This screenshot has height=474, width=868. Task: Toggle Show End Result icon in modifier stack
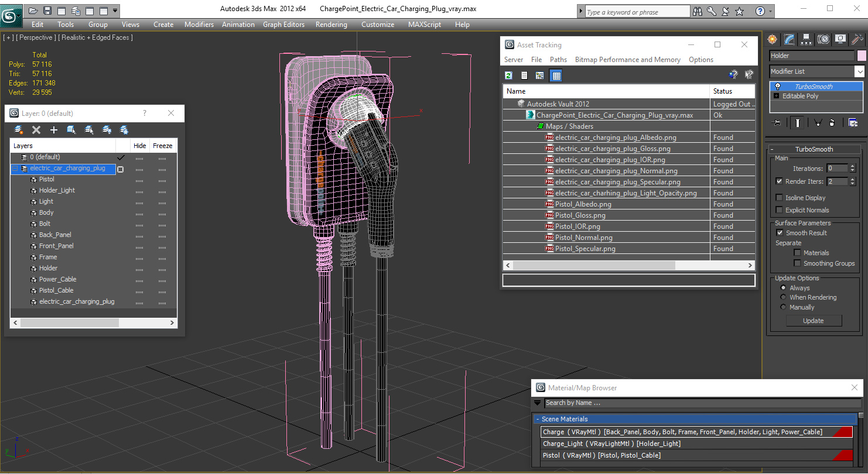(797, 122)
